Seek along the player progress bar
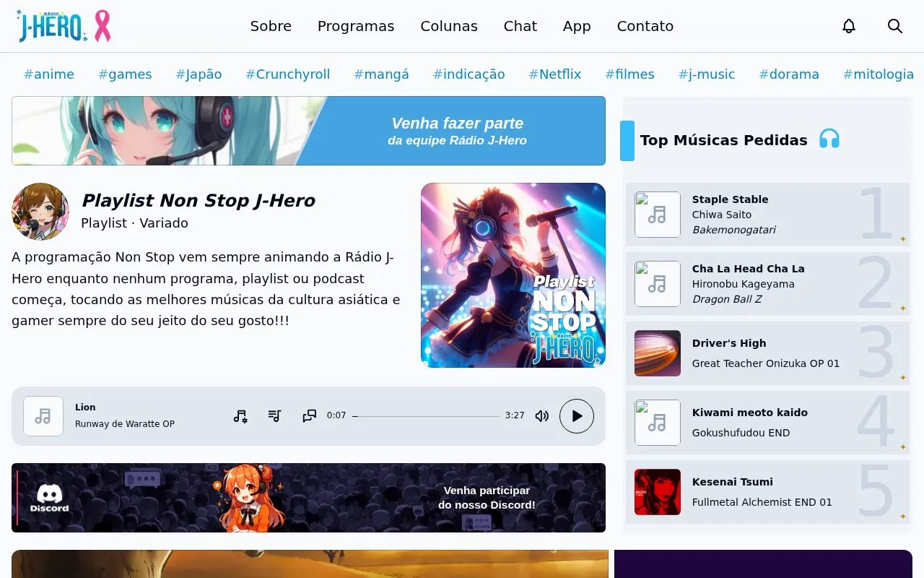 click(426, 416)
